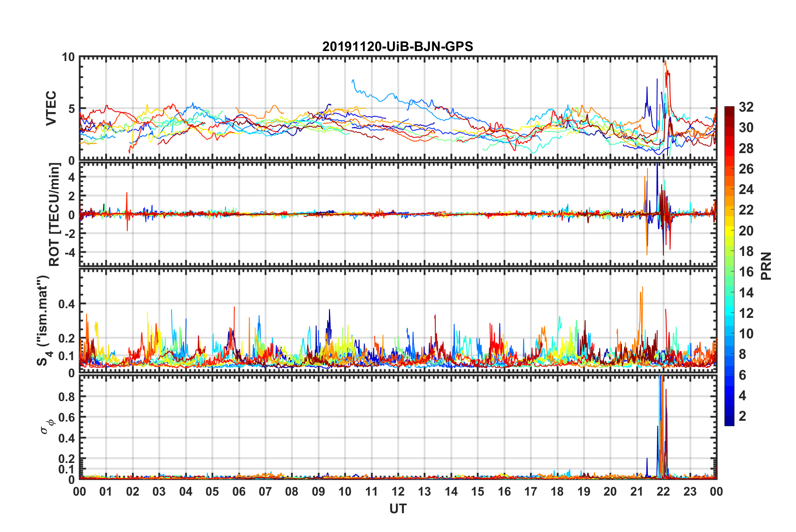
Task: Click the red ROT spike near 02 UT
Action: [x=127, y=211]
